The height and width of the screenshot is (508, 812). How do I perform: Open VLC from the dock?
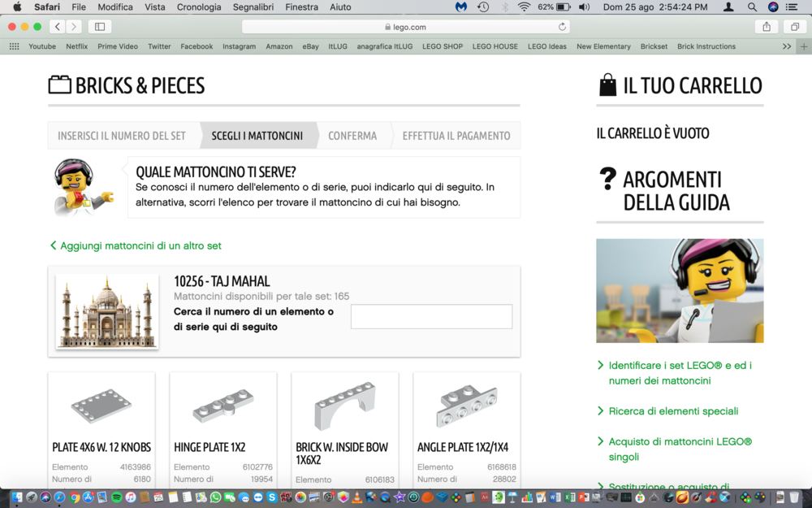click(x=356, y=497)
